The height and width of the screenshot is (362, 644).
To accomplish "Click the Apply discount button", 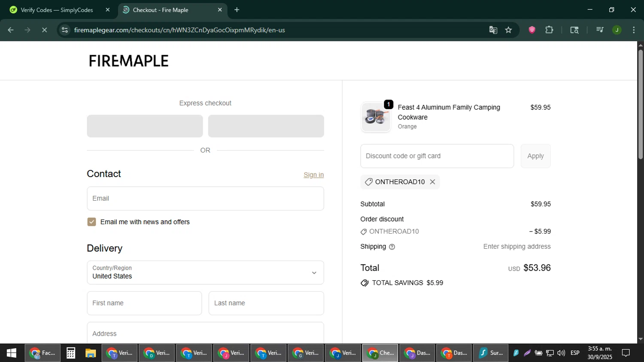I will click(x=535, y=156).
